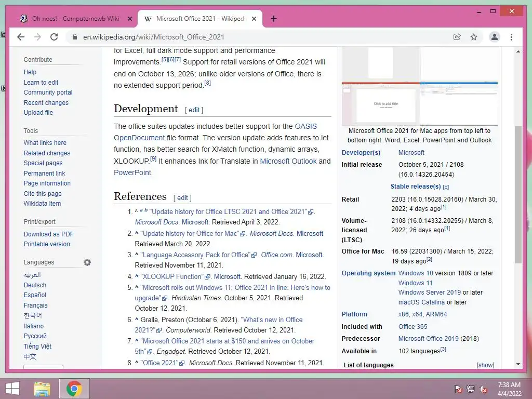This screenshot has width=532, height=399.
Task: Download the article as PDF
Action: click(48, 234)
